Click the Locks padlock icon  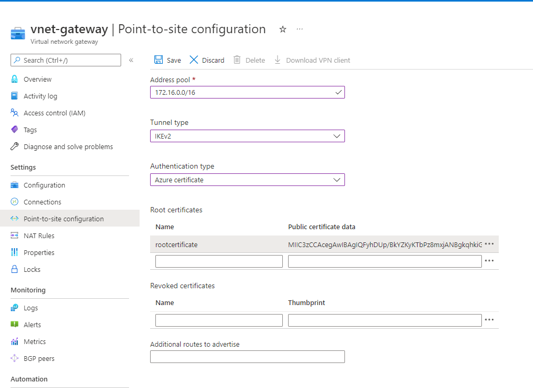click(x=15, y=269)
